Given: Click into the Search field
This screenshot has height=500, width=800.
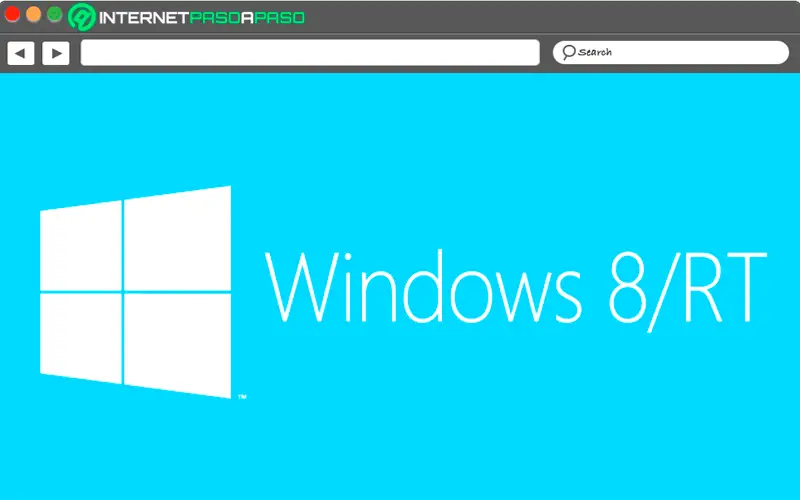Looking at the screenshot, I should (x=670, y=52).
